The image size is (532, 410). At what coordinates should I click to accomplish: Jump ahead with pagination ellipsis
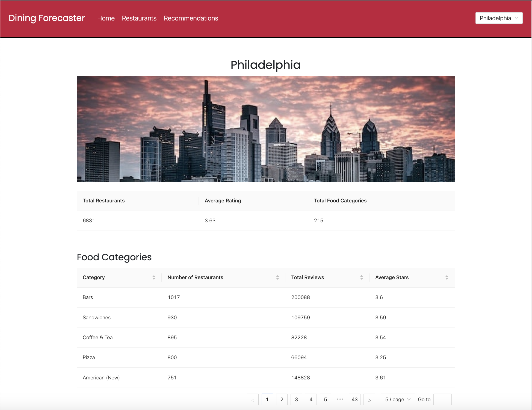click(340, 399)
